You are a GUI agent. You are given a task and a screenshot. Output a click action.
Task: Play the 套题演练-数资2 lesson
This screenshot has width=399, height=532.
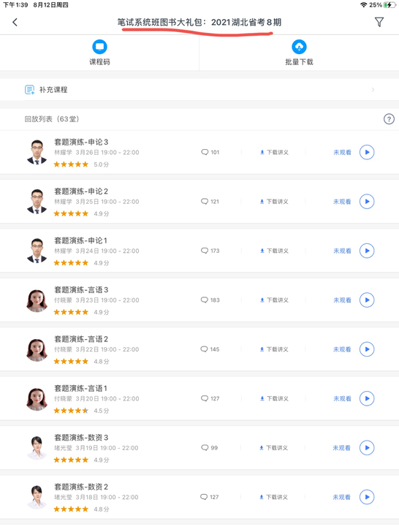click(367, 497)
